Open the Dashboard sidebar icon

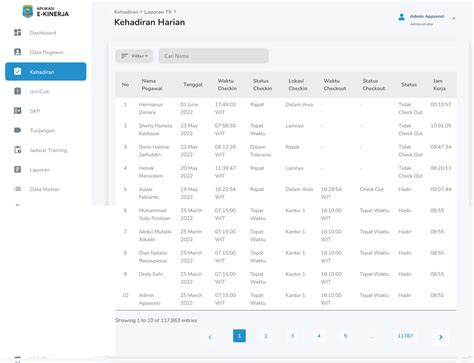[18, 33]
